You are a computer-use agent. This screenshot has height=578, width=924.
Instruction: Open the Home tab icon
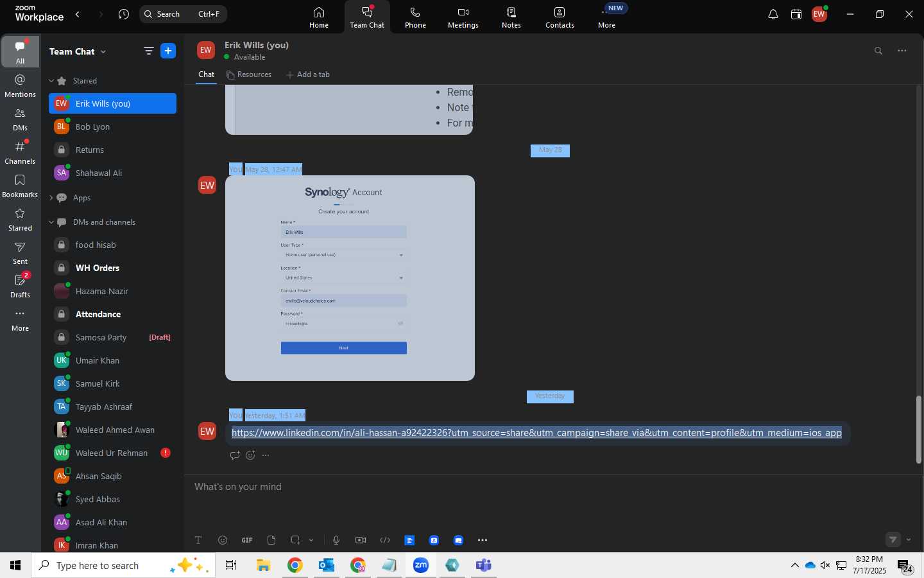click(x=319, y=17)
